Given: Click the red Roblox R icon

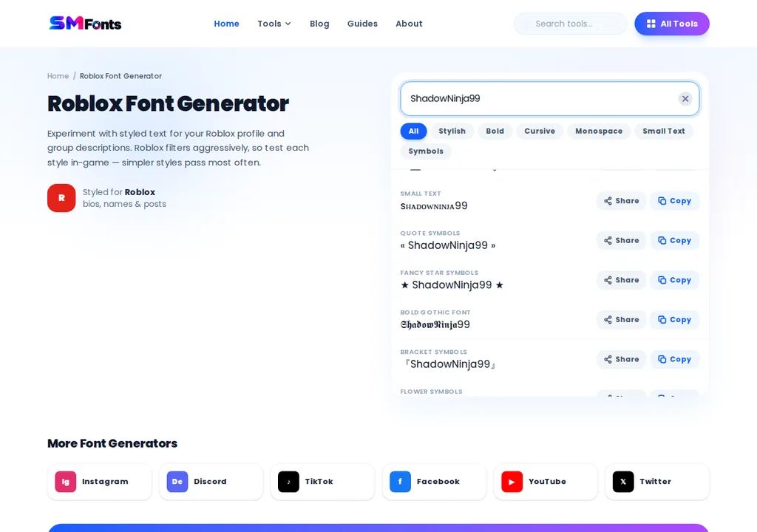Looking at the screenshot, I should click(61, 198).
